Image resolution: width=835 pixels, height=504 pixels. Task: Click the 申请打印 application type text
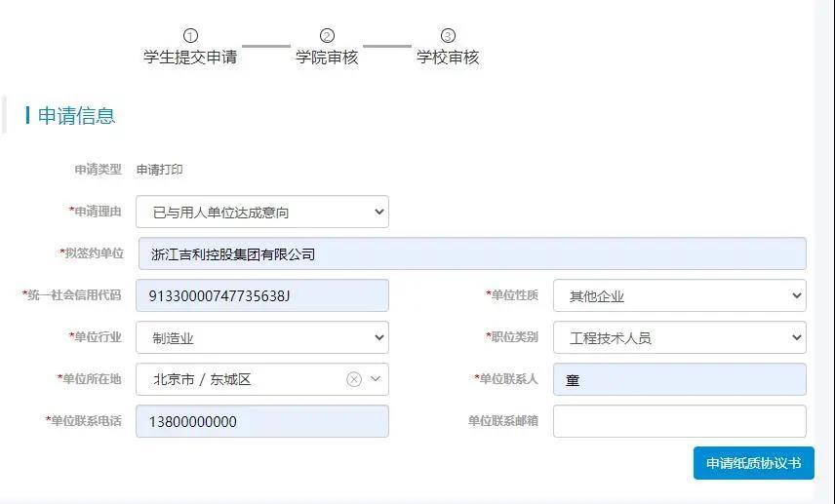click(x=160, y=170)
